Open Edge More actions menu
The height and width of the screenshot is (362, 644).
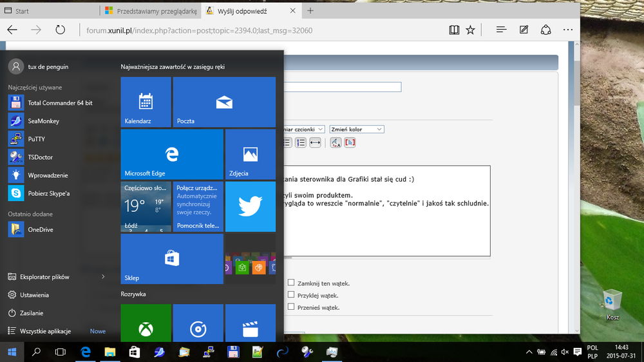click(x=568, y=30)
